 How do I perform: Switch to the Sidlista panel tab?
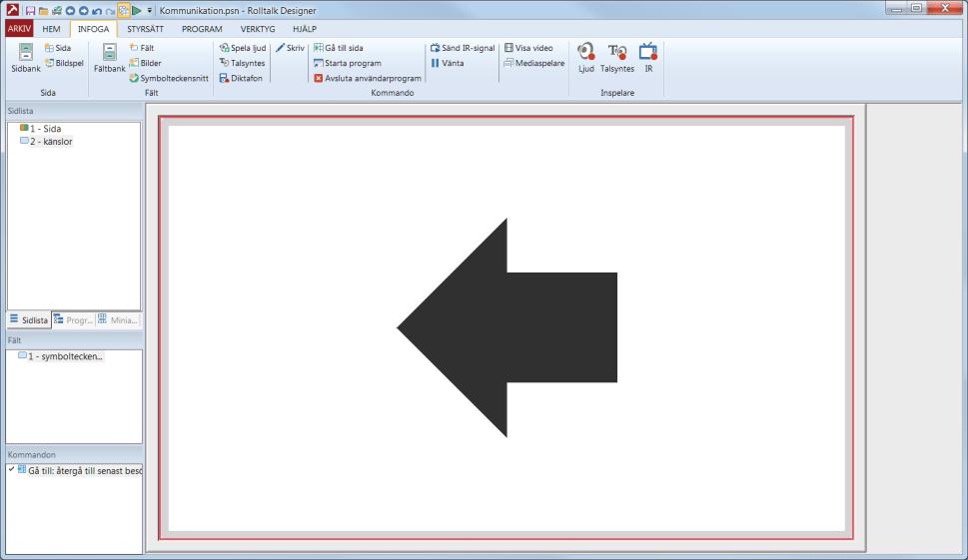(29, 319)
